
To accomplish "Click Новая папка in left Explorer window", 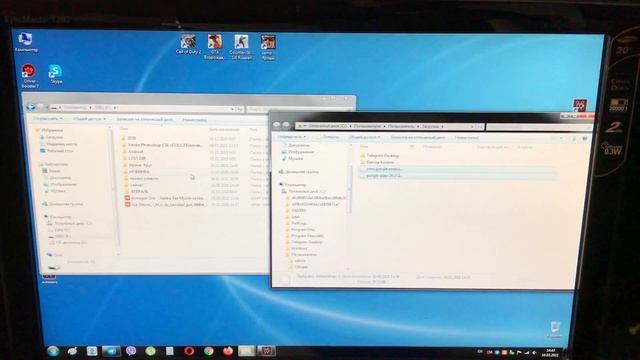I will pos(194,120).
